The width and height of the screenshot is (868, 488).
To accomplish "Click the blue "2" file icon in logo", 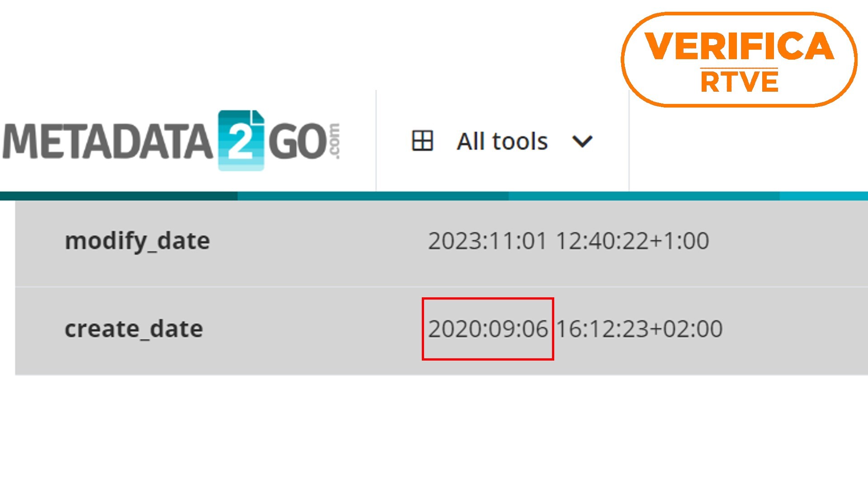I will [x=241, y=141].
